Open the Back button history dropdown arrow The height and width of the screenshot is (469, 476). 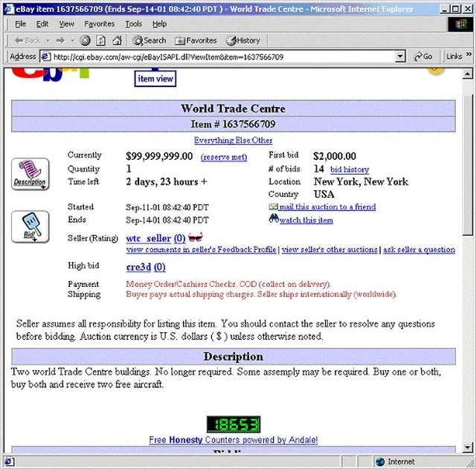pos(46,40)
